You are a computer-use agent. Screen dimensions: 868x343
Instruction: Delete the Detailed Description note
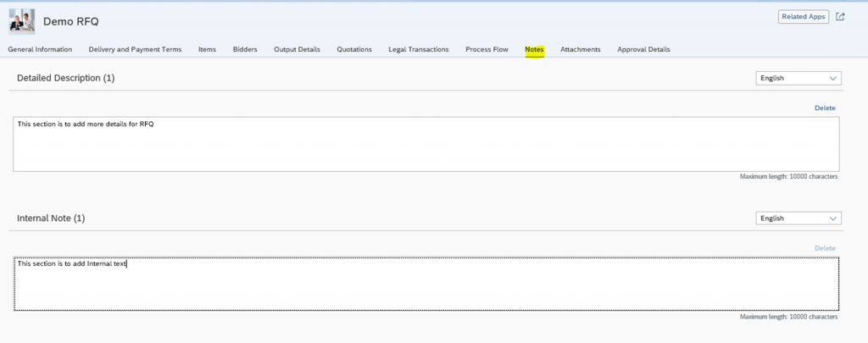click(825, 108)
